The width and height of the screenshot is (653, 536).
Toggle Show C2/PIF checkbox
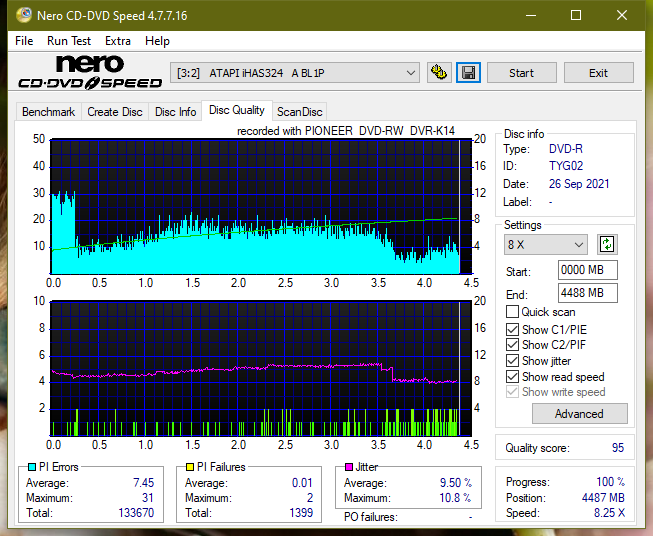(x=512, y=344)
